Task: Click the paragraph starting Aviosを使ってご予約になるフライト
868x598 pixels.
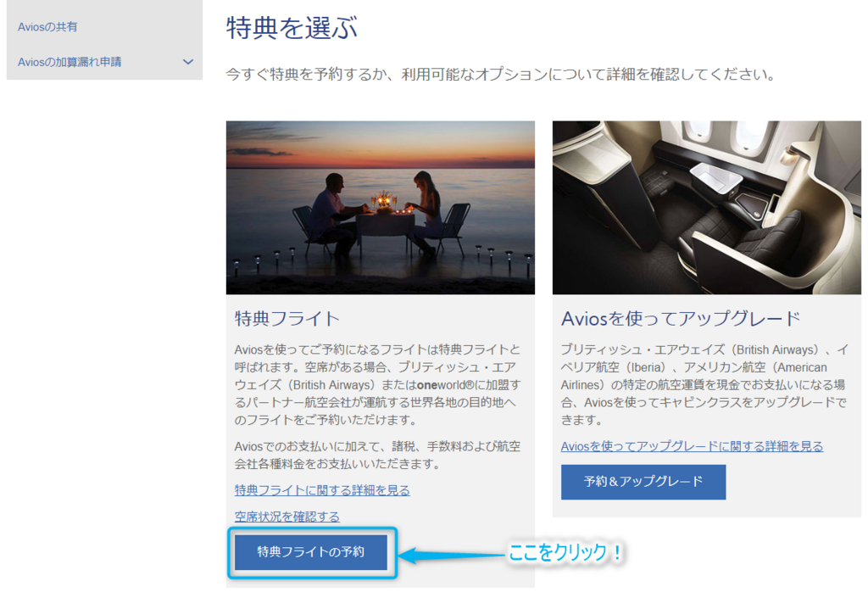Action: tap(377, 385)
